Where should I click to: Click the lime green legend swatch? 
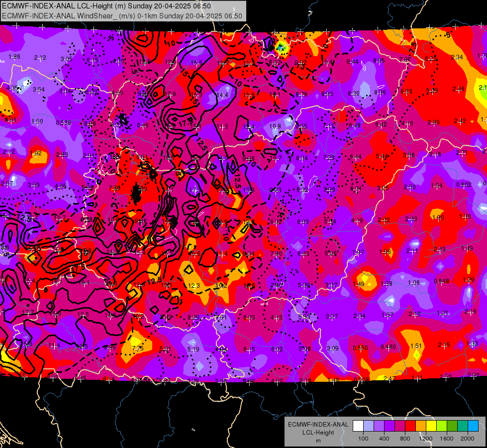442,426
